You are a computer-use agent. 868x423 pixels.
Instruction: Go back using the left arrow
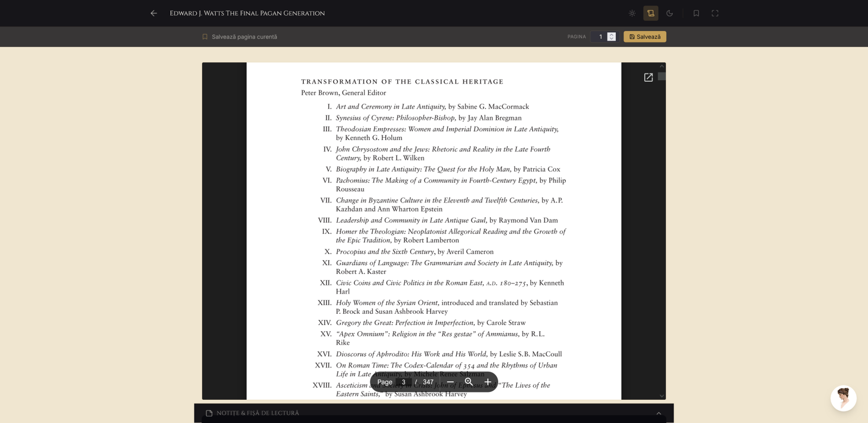click(154, 13)
